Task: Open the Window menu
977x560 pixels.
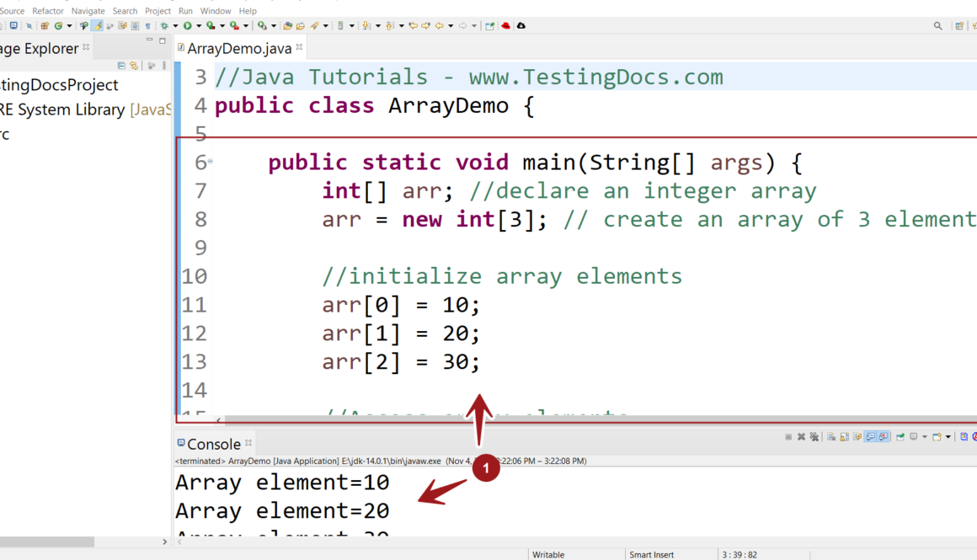Action: pos(216,11)
